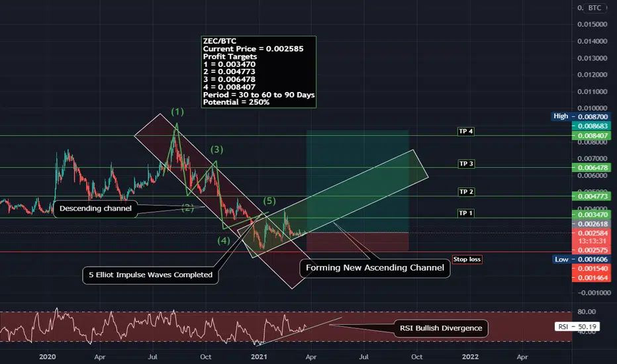617x364 pixels.
Task: Click the gray 0.002618 price tag
Action: (x=591, y=224)
